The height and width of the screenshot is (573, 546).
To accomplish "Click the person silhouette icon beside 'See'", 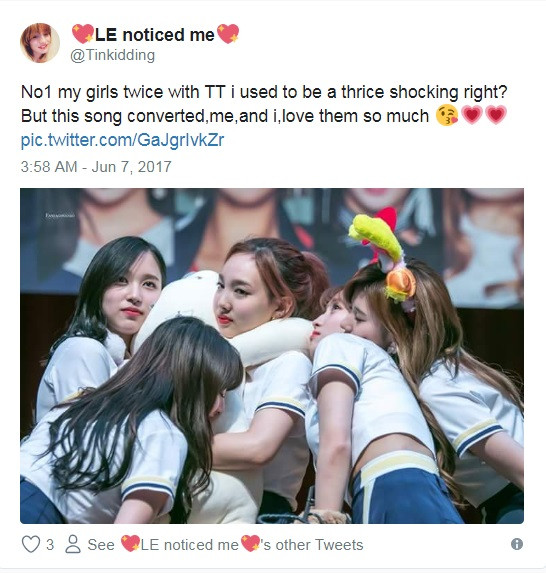I will coord(73,544).
